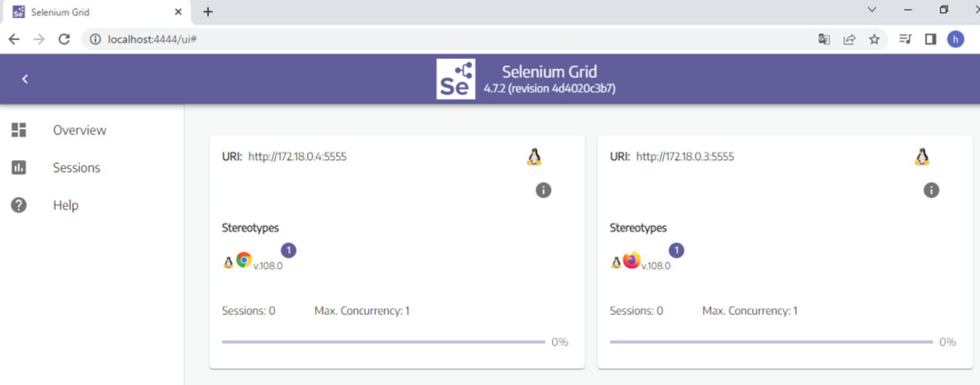
Task: Click the info icon on the 172.18.0.4 node
Action: [x=543, y=190]
